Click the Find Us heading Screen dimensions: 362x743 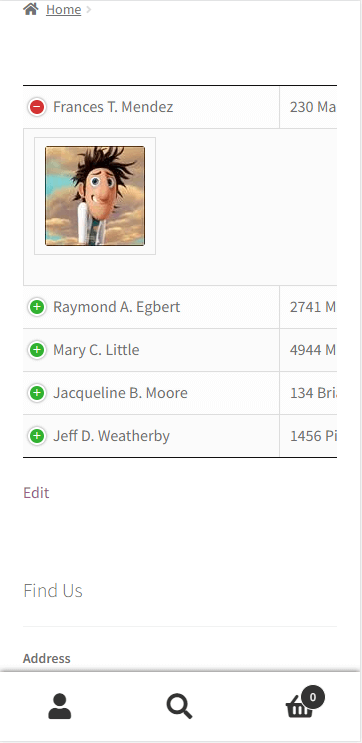tap(53, 590)
